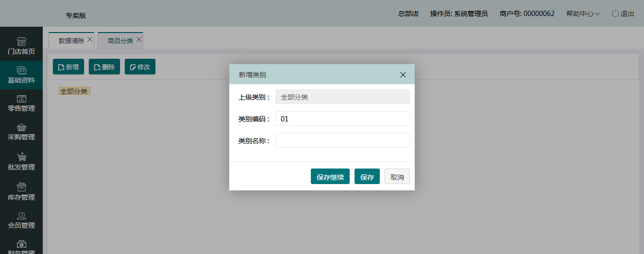Switch to the 商品分类 tab
The image size is (644, 254).
(120, 41)
